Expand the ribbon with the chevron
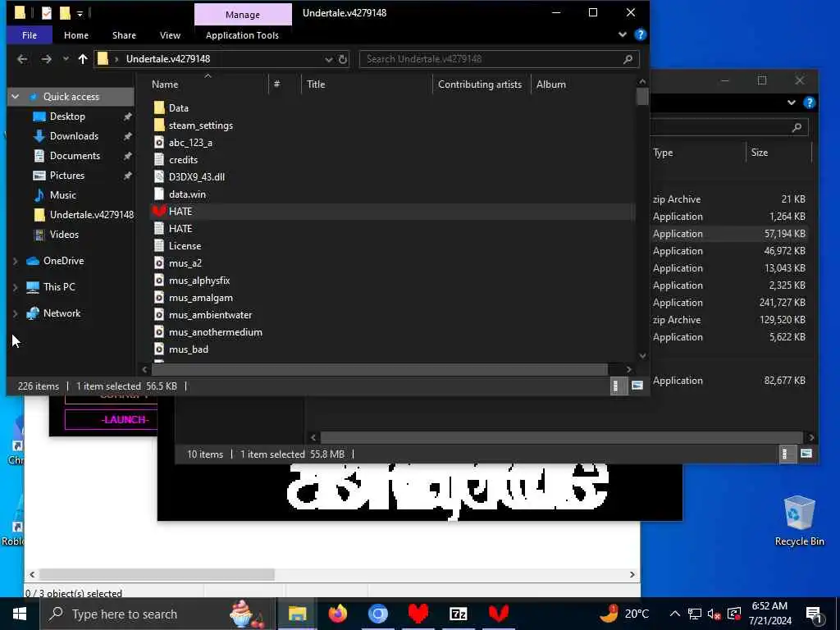 (623, 34)
